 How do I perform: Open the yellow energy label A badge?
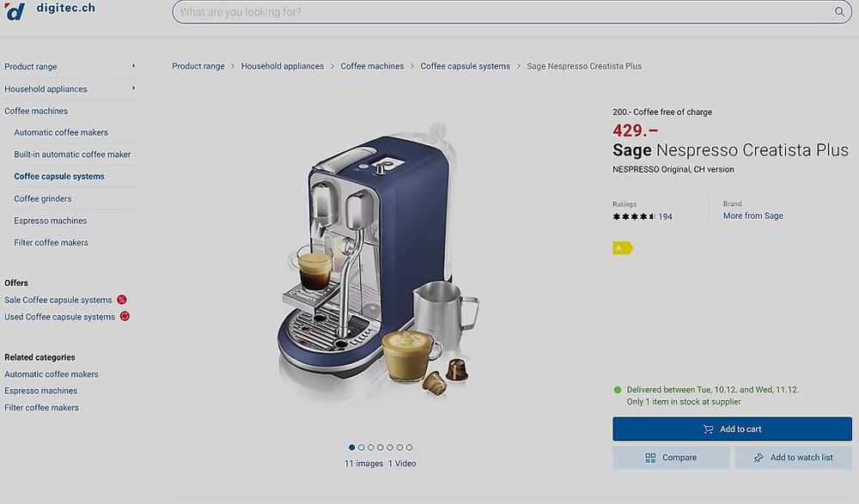pos(622,248)
